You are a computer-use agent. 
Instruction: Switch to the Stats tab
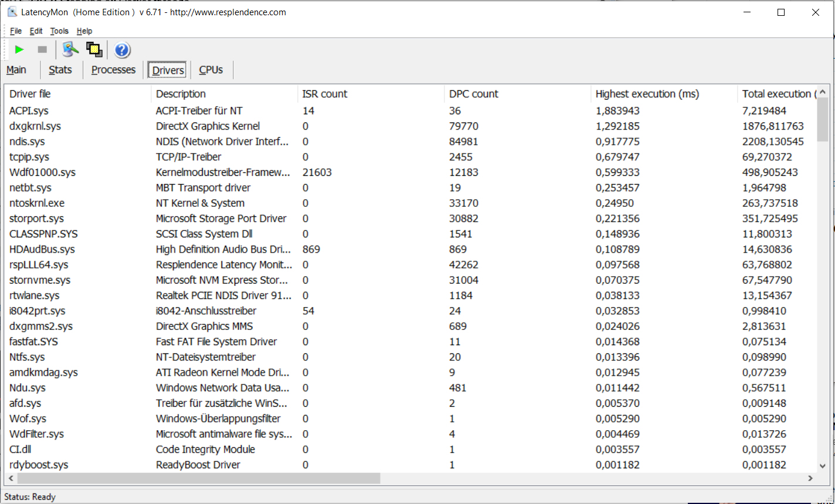tap(60, 70)
